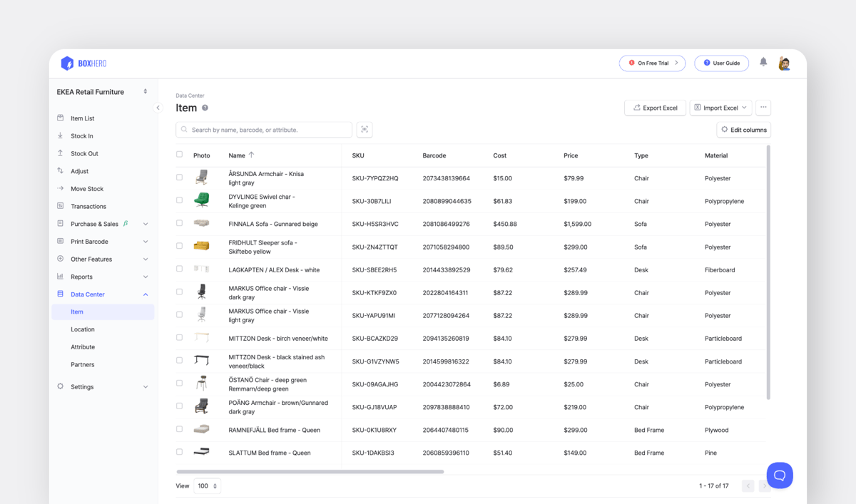Screen dimensions: 856x504
Task: Select the checkbox for FINNALA Sofa row
Action: [x=179, y=224]
